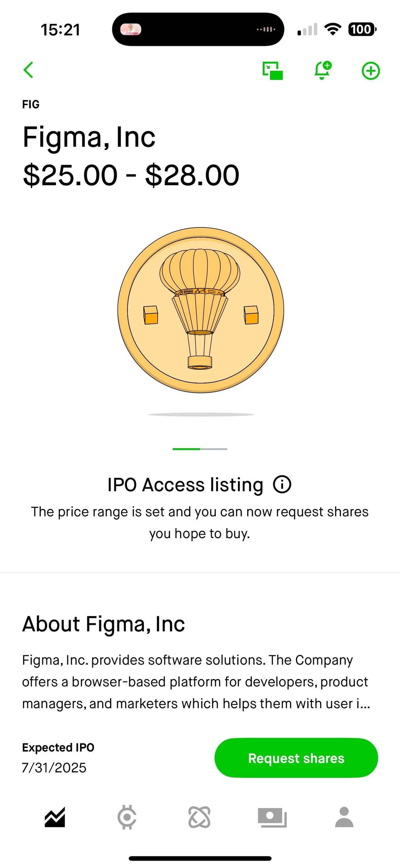The image size is (400, 868).
Task: Open info icon beside IPO Access listing
Action: click(282, 484)
